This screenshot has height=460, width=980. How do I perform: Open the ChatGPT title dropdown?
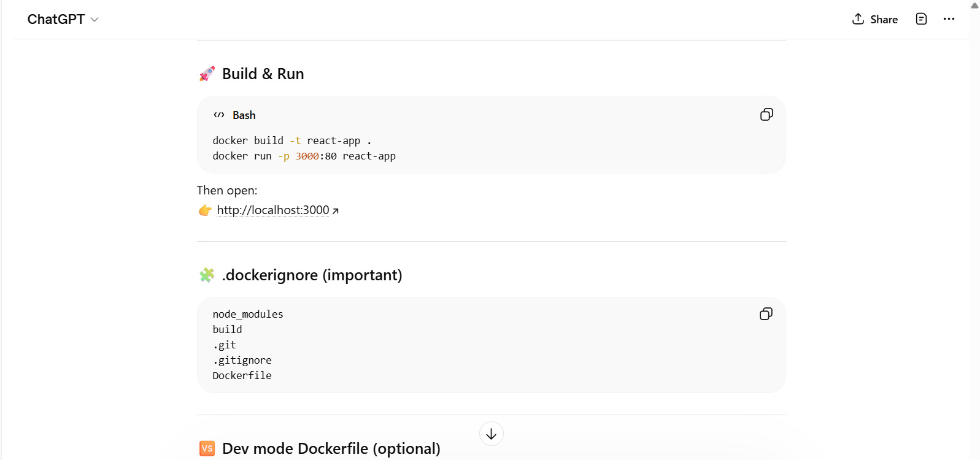point(56,20)
